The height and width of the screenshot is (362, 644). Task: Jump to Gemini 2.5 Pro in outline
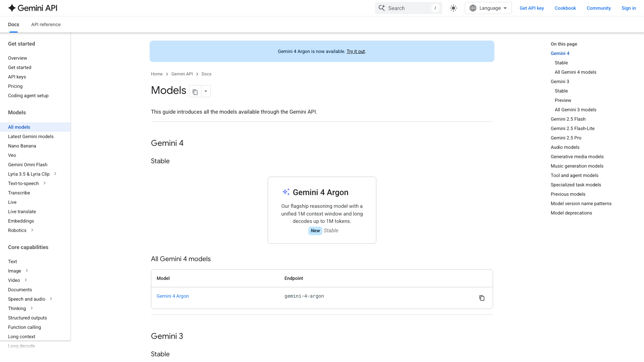[566, 138]
